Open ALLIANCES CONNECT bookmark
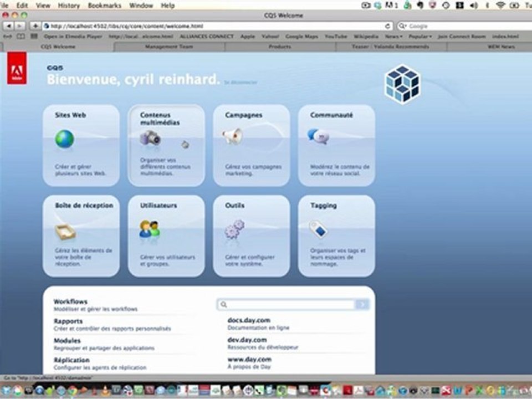Viewport: 532px width, 399px height. pyautogui.click(x=207, y=37)
